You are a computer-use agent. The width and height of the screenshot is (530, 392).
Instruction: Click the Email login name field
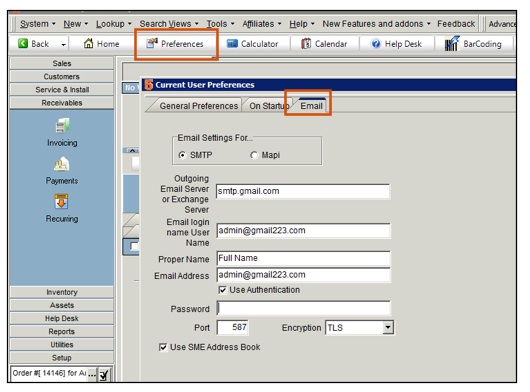pos(303,230)
